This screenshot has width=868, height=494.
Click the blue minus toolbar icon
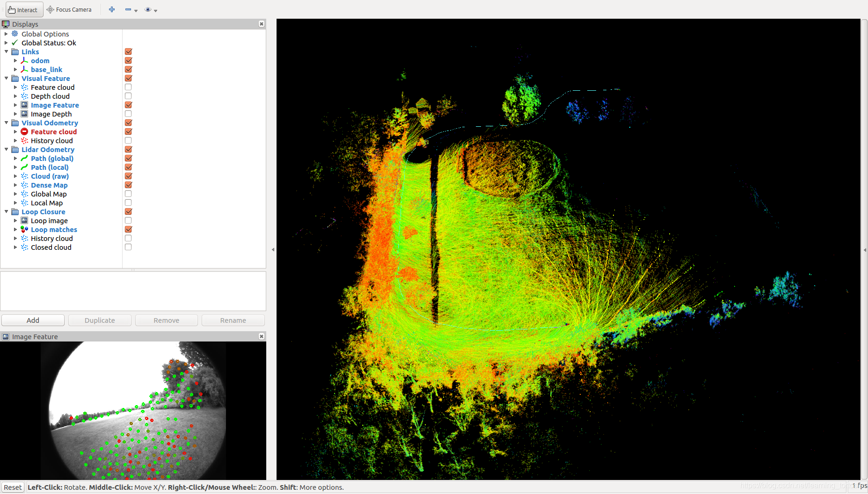[x=128, y=9]
